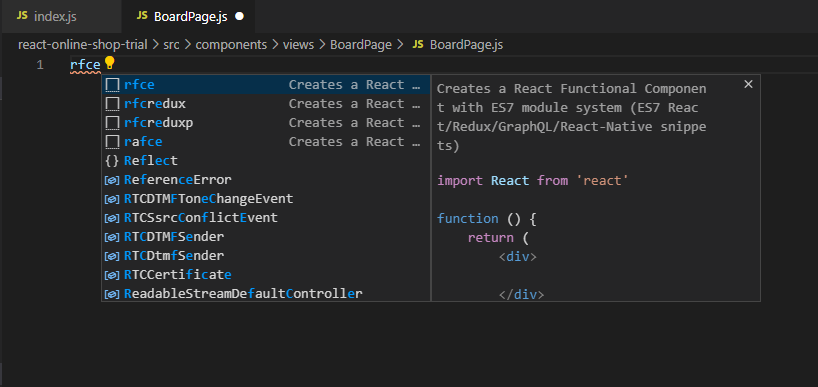The image size is (818, 387).
Task: Open the src breadcrumb folder
Action: pos(171,45)
